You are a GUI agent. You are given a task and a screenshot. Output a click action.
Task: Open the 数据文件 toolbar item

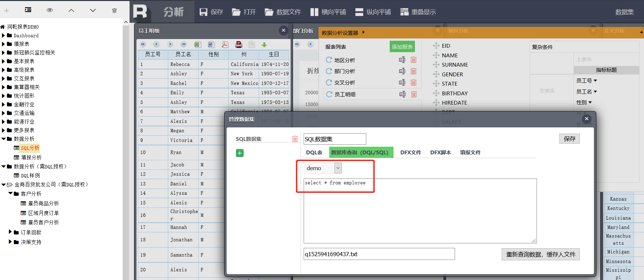pyautogui.click(x=283, y=12)
